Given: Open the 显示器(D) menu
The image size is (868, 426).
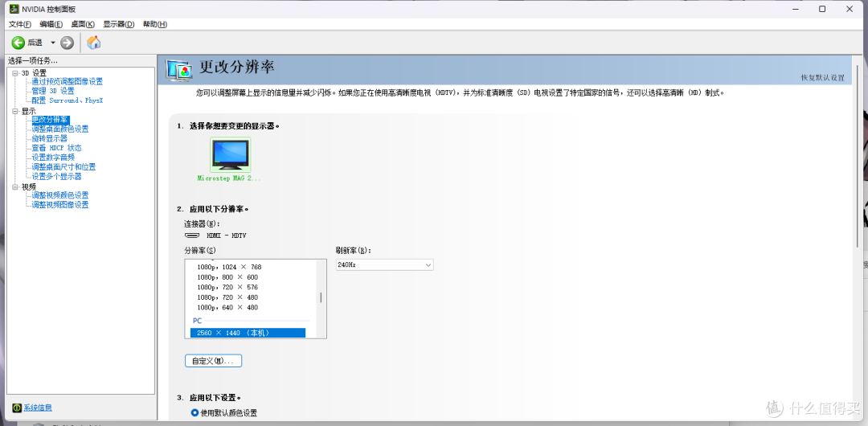Looking at the screenshot, I should [118, 24].
